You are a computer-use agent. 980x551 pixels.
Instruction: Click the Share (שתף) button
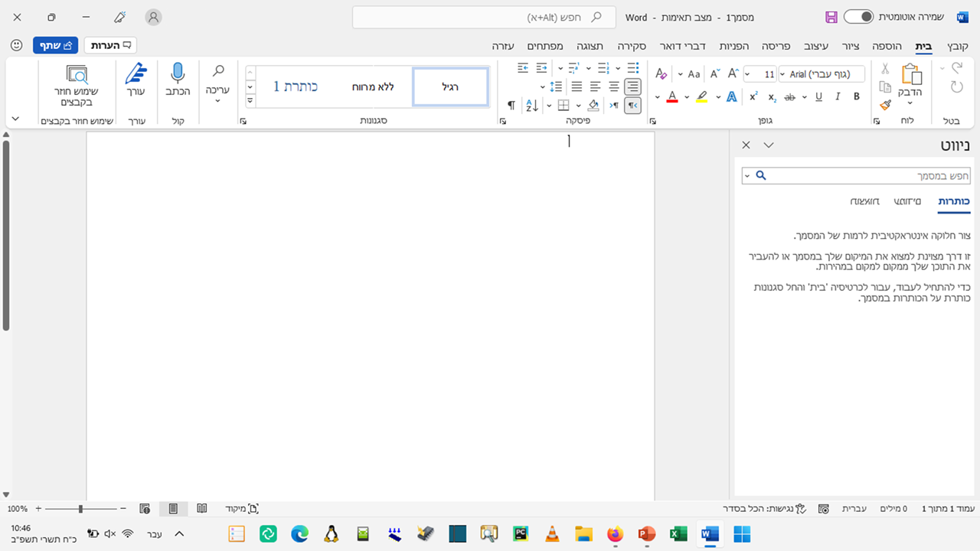(55, 45)
